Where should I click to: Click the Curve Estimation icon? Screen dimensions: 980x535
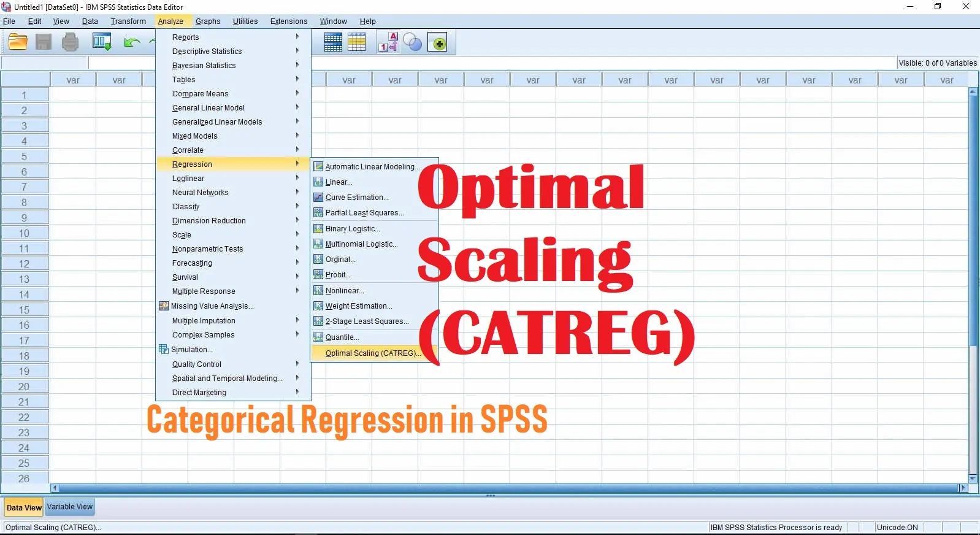318,197
